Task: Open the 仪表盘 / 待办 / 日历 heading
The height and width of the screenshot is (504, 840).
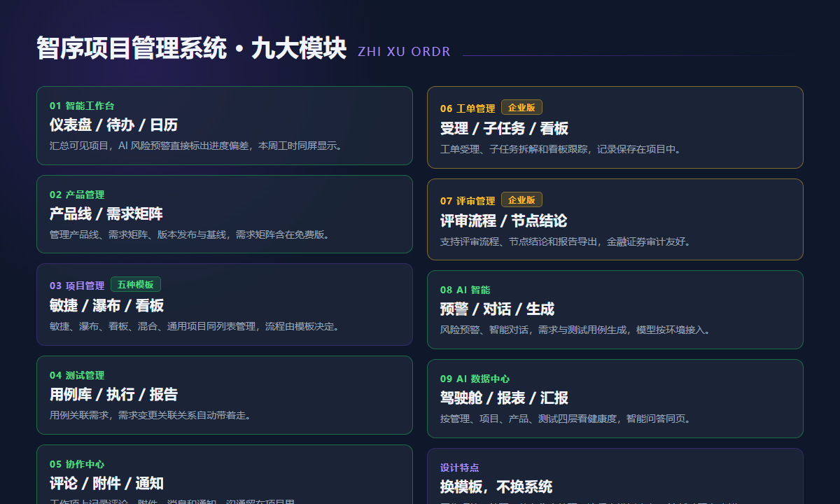Action: (x=113, y=125)
